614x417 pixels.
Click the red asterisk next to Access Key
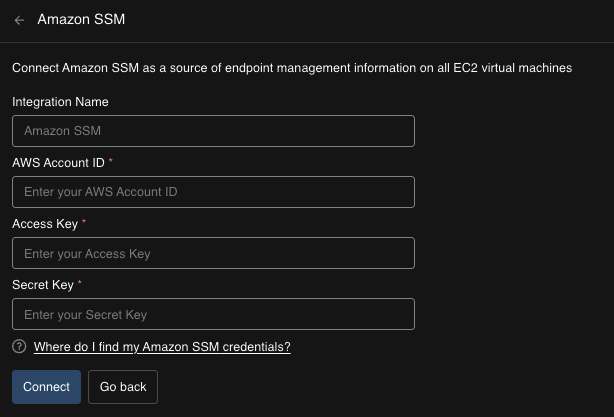[84, 223]
